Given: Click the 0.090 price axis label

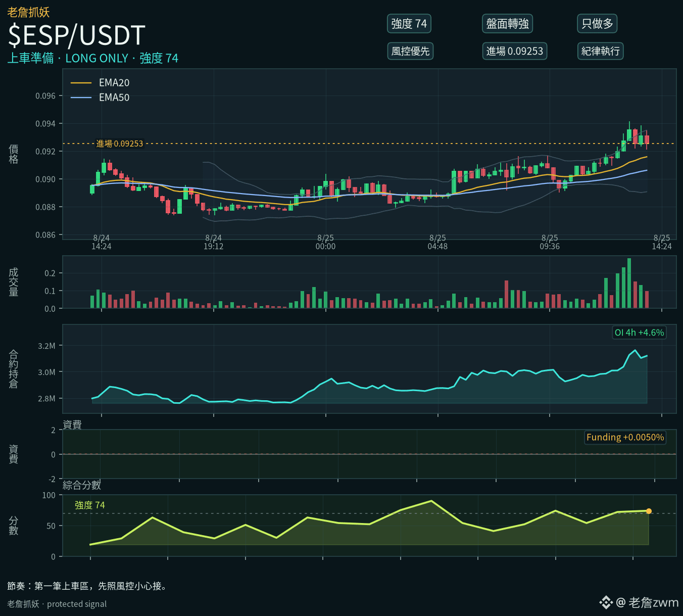Looking at the screenshot, I should (45, 179).
